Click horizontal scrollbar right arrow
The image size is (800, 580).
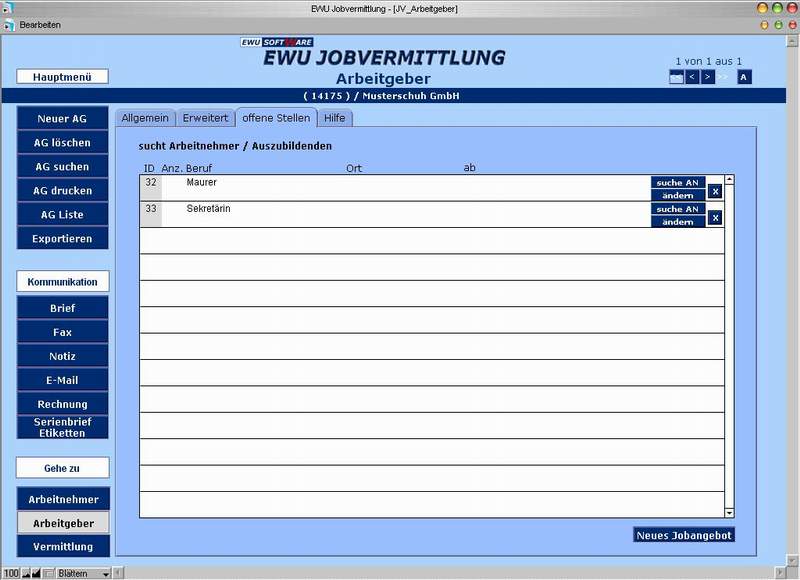[x=780, y=573]
